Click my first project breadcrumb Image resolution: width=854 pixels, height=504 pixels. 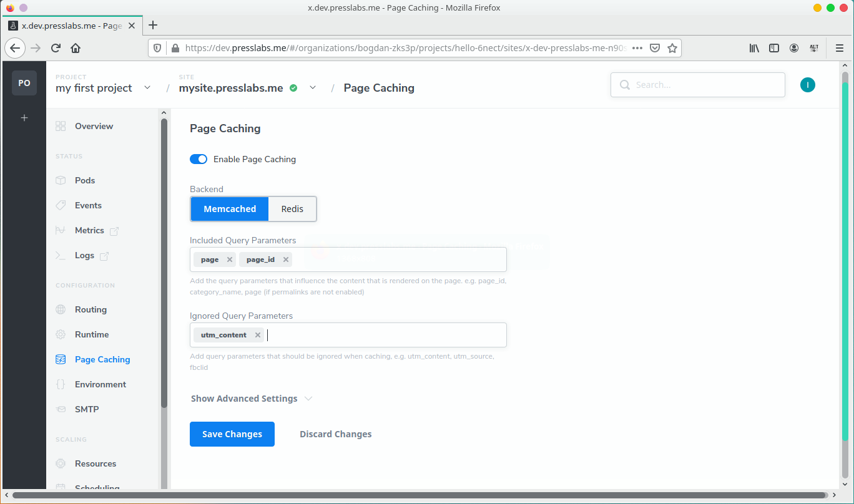94,88
